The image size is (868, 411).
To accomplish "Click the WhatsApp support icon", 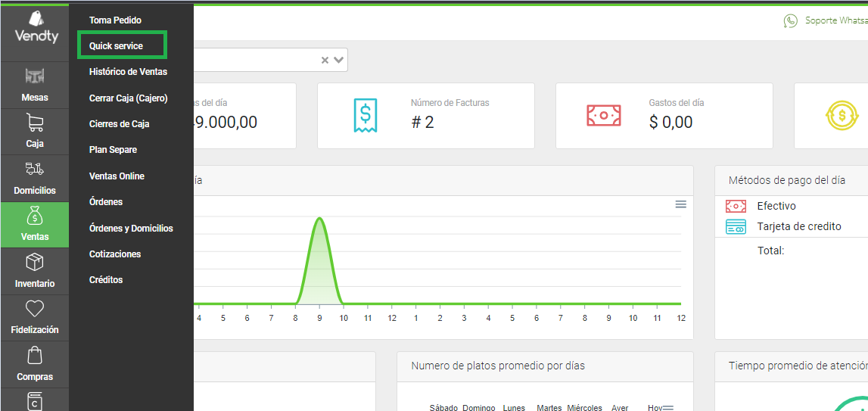I will coord(791,21).
